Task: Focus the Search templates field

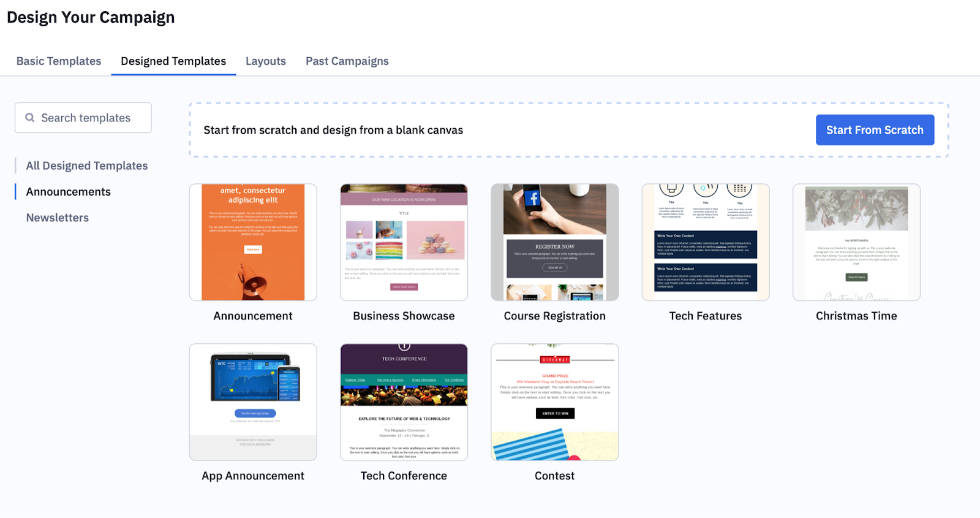Action: pos(83,118)
